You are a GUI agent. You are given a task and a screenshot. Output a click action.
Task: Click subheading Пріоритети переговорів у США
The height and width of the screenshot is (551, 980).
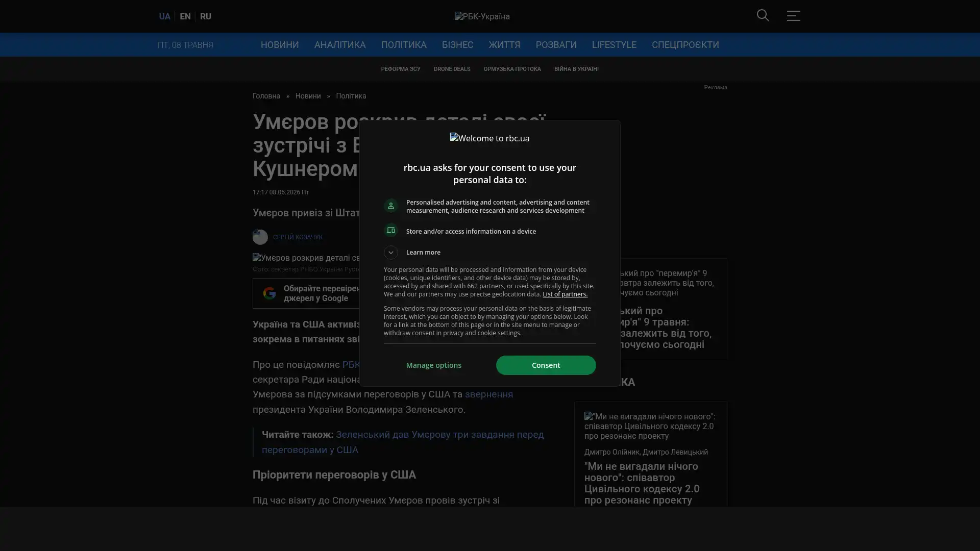(x=334, y=475)
